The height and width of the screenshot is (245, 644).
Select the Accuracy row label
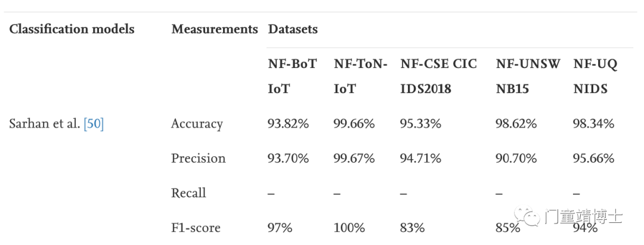coord(197,124)
